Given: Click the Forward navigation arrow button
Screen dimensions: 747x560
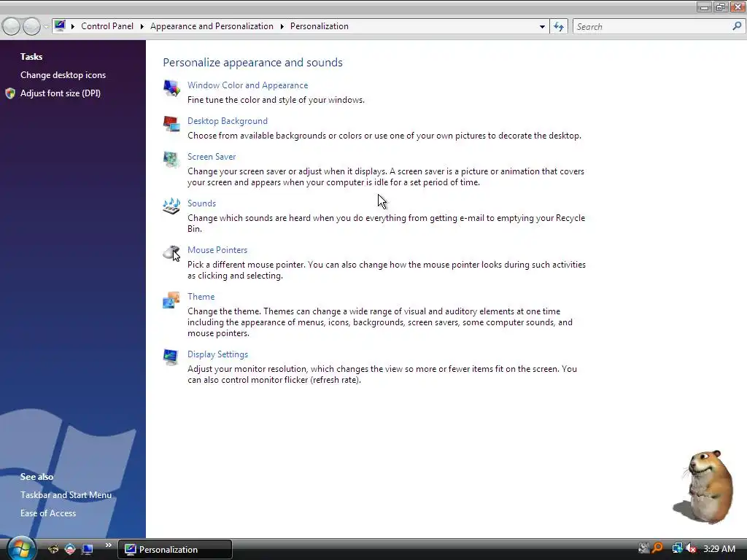Looking at the screenshot, I should point(31,27).
